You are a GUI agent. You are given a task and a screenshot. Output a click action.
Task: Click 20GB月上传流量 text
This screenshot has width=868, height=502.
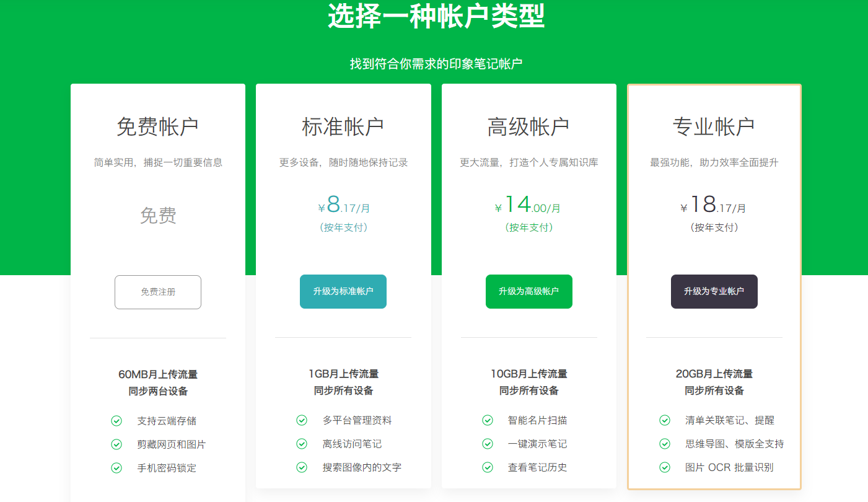point(714,374)
